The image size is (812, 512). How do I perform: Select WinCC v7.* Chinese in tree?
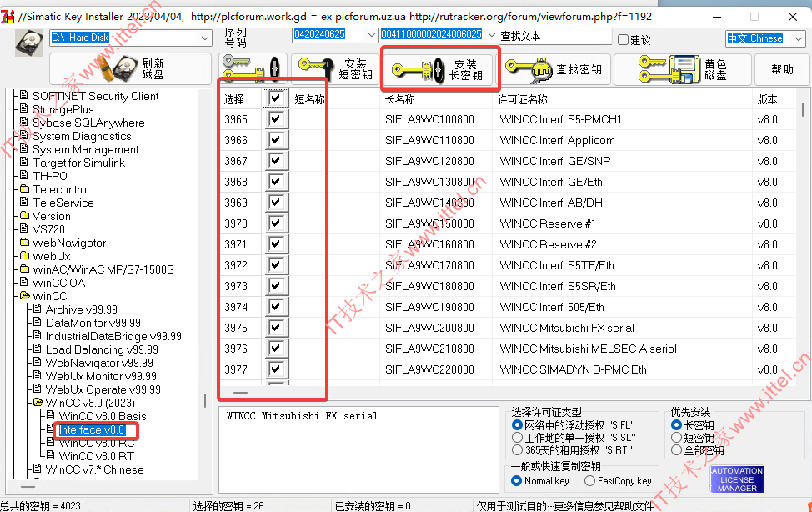(x=94, y=469)
